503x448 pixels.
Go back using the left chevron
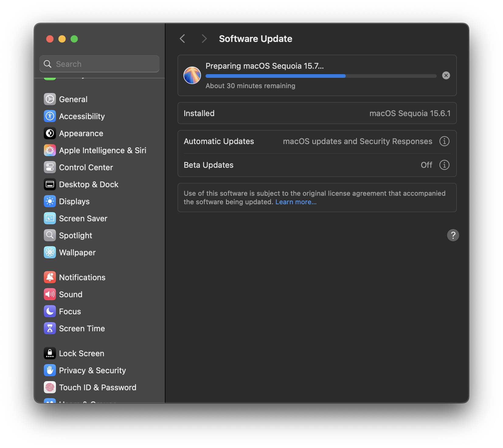click(x=182, y=39)
